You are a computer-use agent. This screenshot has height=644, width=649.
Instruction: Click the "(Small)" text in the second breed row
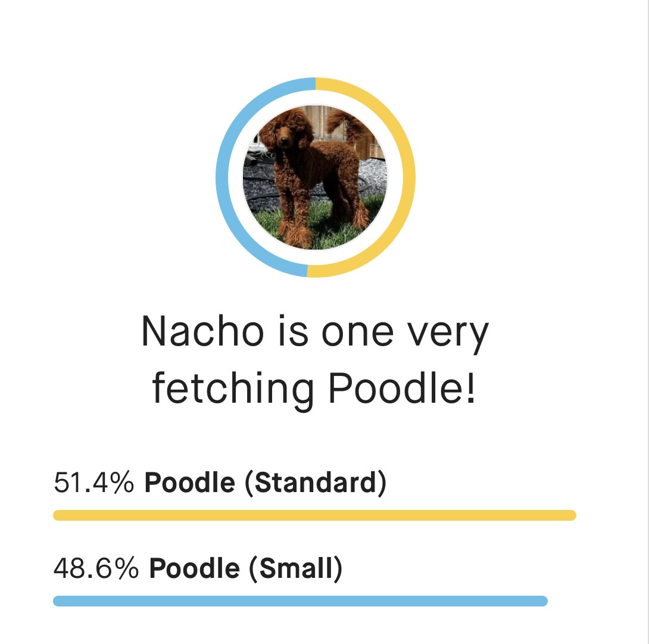click(294, 568)
